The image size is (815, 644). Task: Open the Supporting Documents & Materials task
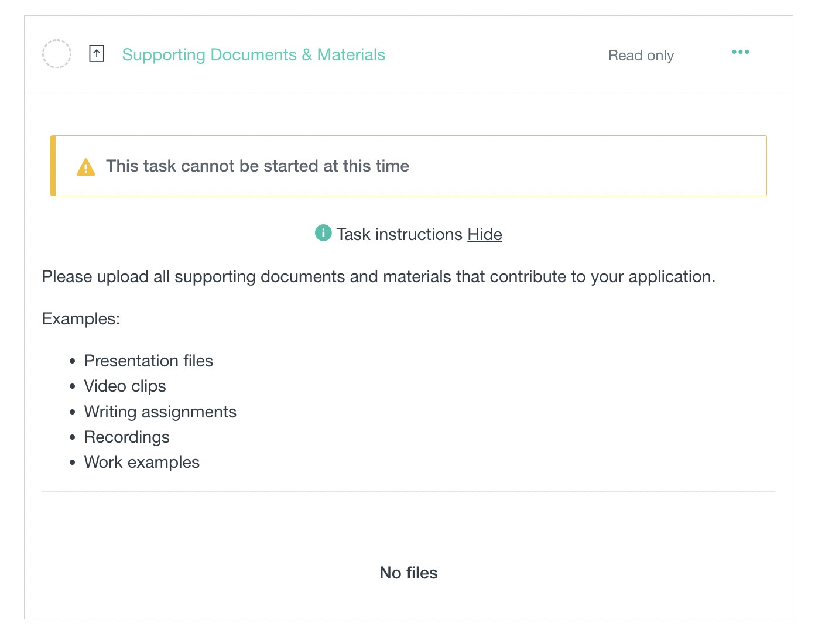[254, 55]
